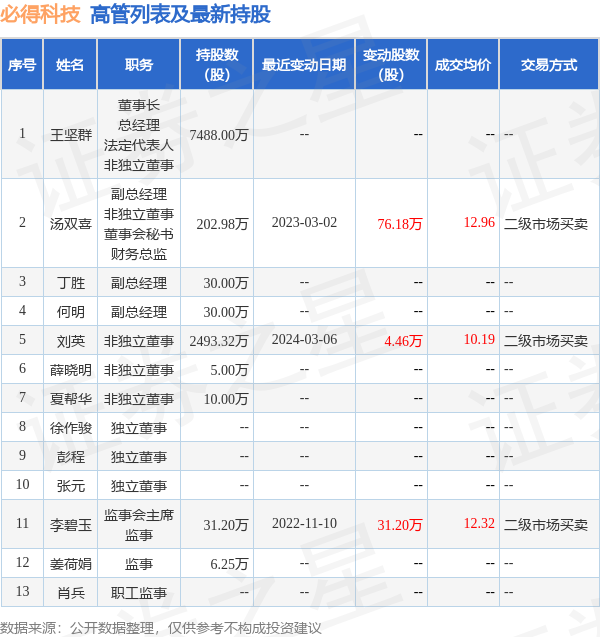600x637 pixels.
Task: Click the holding value 2493.32万
Action: coord(219,340)
